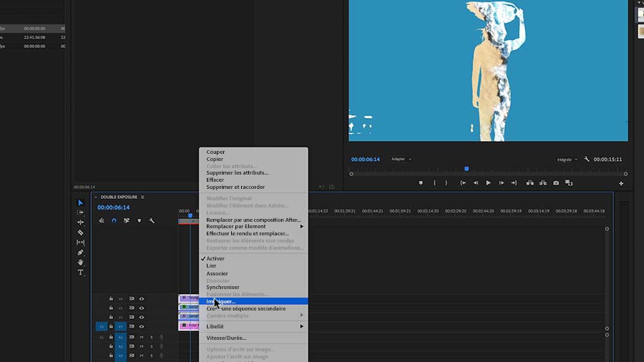Hide the top video track with its eye icon
The width and height of the screenshot is (644, 362).
click(142, 299)
